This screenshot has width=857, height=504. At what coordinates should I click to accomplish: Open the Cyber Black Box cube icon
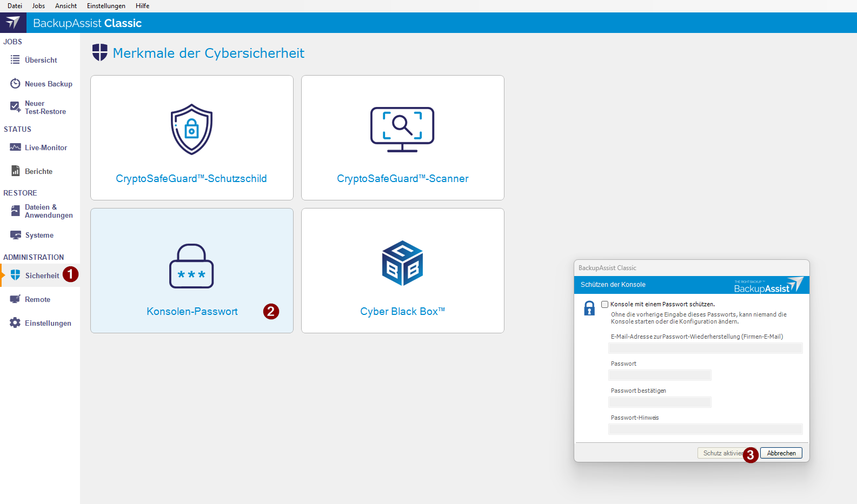402,263
